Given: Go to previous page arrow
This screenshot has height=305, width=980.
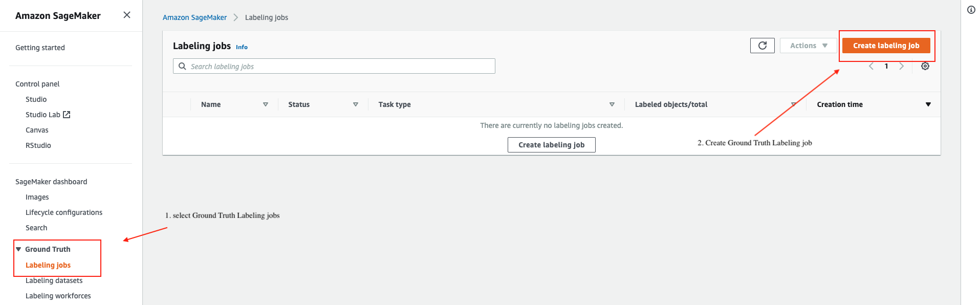Looking at the screenshot, I should point(871,66).
